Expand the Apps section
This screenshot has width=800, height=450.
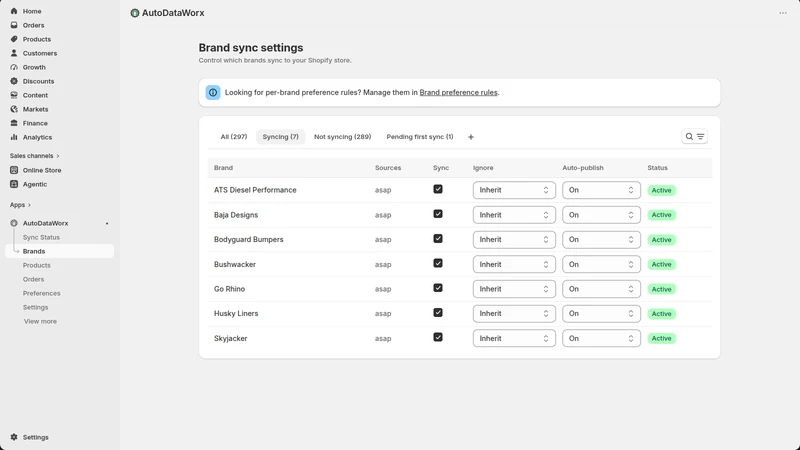pyautogui.click(x=20, y=205)
